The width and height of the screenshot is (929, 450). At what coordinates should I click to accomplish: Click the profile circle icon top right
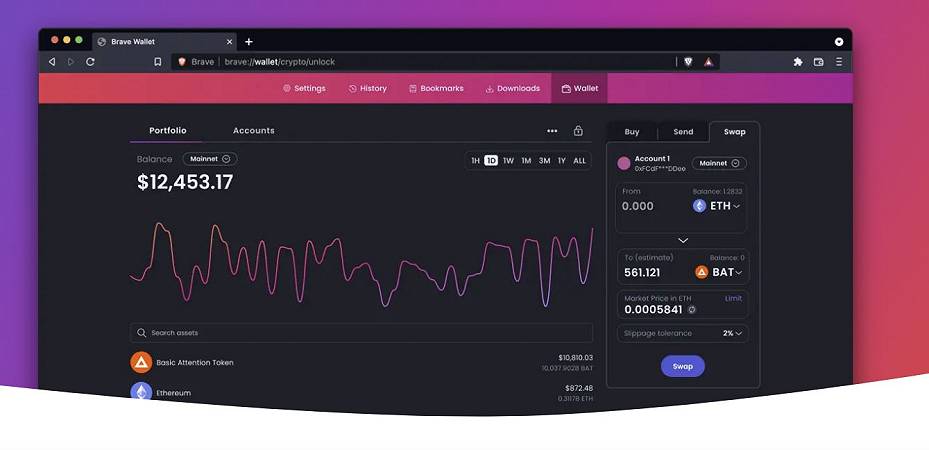click(x=839, y=41)
